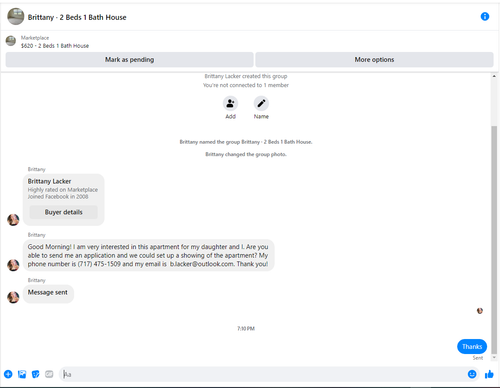This screenshot has width=500, height=388.
Task: Send a thumbs-up like
Action: click(x=489, y=374)
